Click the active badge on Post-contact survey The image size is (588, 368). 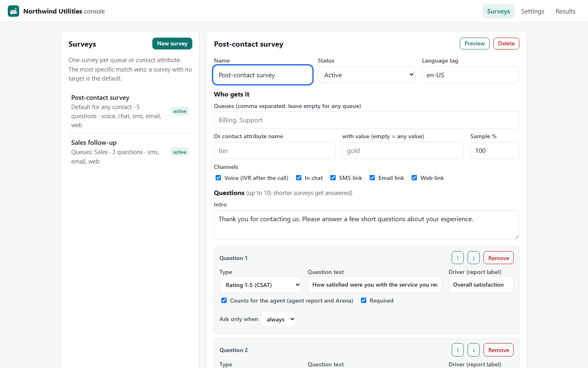tap(180, 111)
